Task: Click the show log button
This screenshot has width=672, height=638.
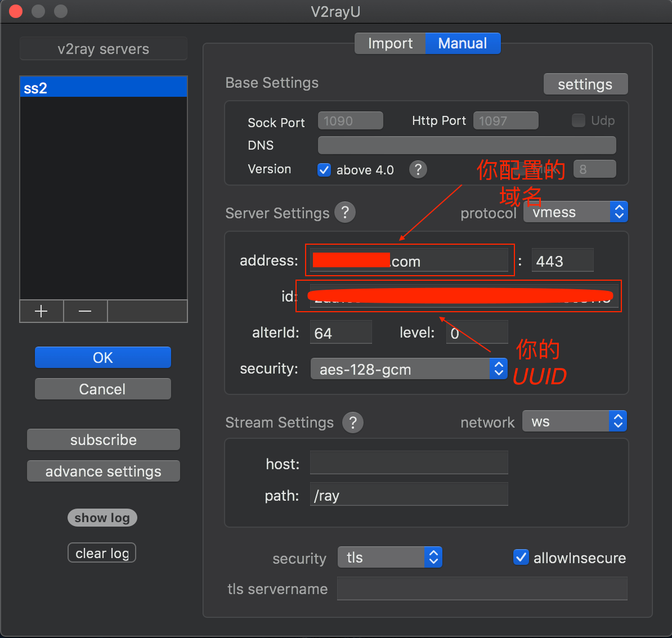Action: tap(102, 518)
